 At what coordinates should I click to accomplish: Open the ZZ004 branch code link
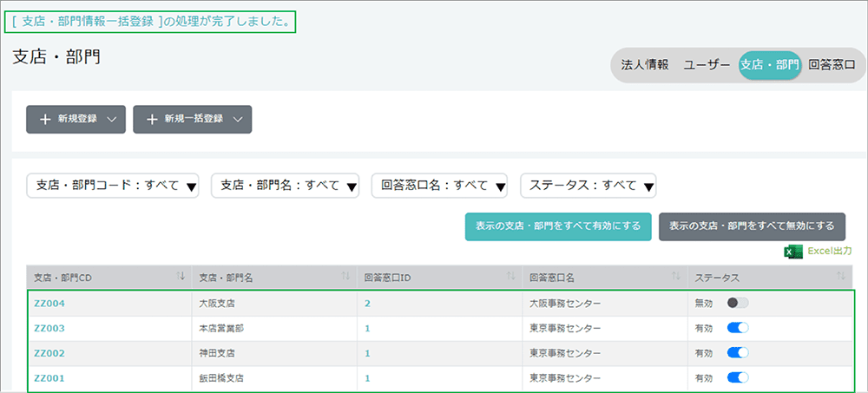(x=49, y=303)
